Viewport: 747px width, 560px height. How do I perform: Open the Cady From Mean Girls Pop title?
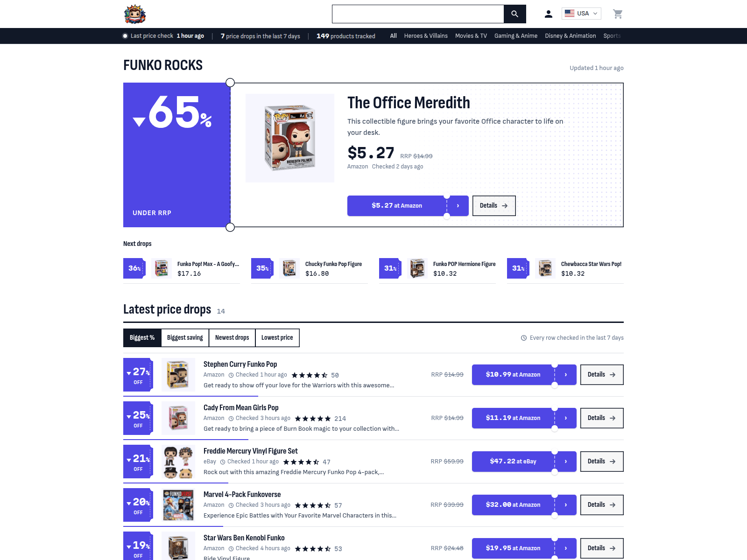[x=241, y=408]
